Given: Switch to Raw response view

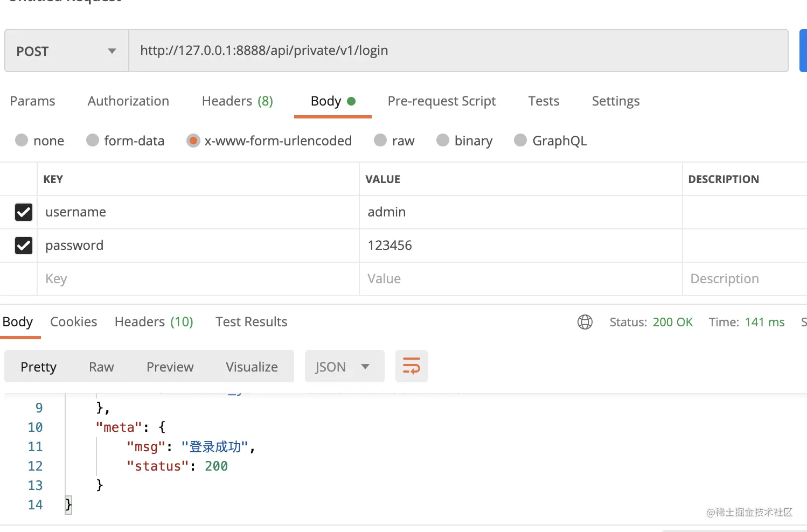Looking at the screenshot, I should (x=101, y=367).
